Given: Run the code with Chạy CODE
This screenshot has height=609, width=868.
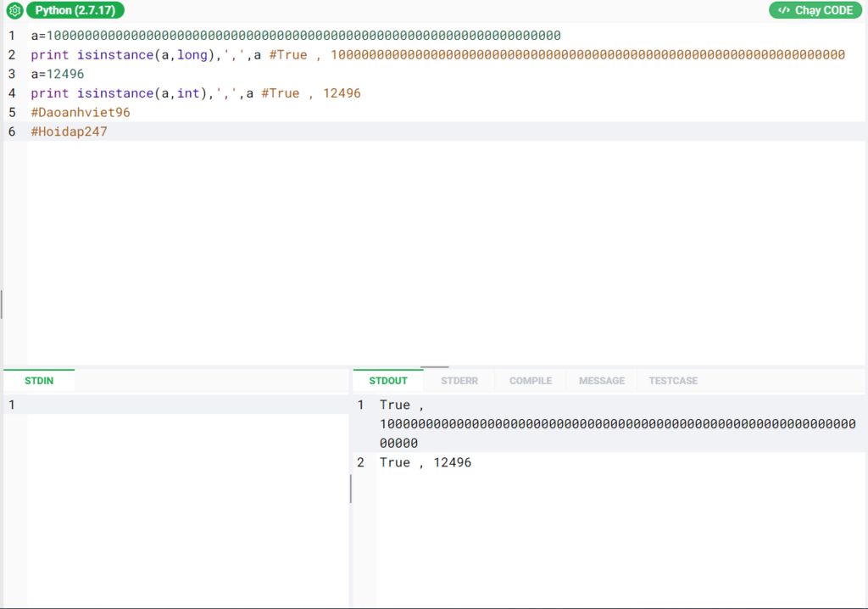Looking at the screenshot, I should click(815, 11).
